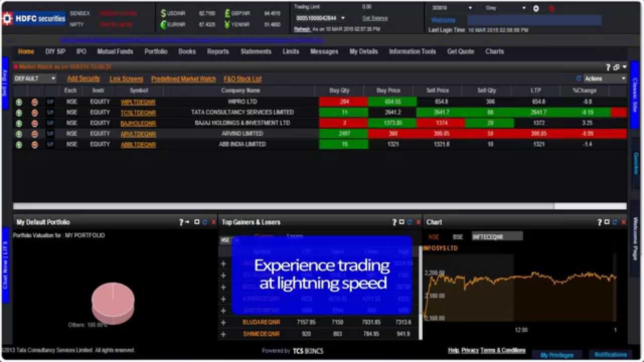Click the SIP icon in the WIPRO row

50,102
